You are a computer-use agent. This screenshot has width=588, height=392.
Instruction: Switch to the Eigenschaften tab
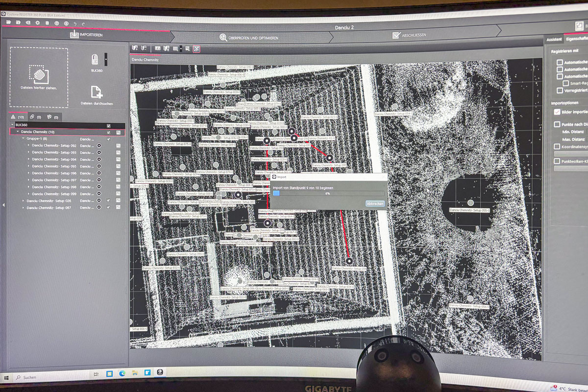[x=576, y=39]
